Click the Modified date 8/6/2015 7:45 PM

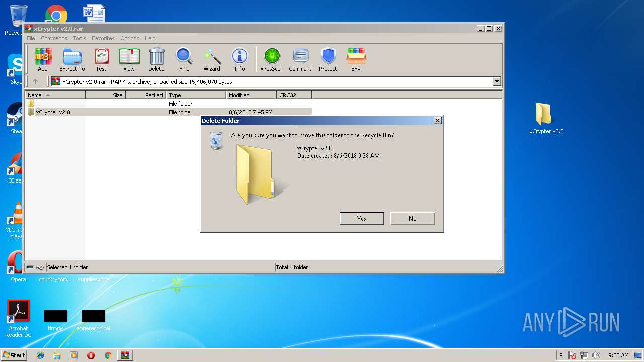[x=251, y=112]
